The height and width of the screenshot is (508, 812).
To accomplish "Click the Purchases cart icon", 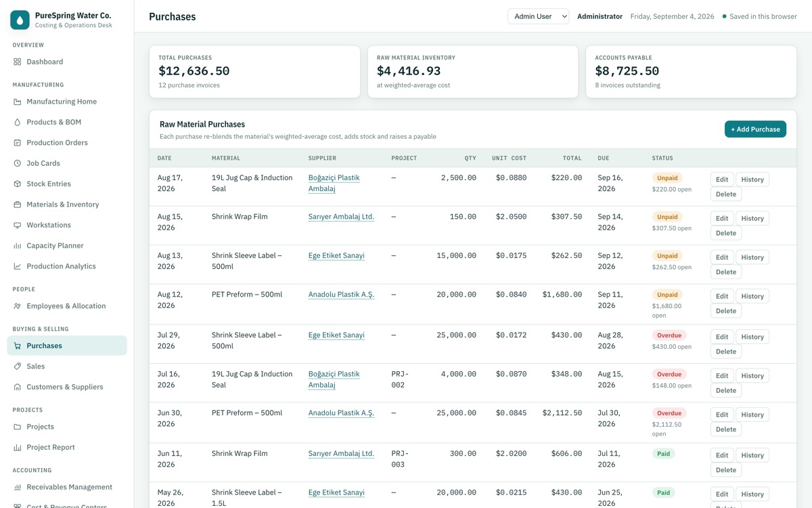I will click(x=18, y=345).
